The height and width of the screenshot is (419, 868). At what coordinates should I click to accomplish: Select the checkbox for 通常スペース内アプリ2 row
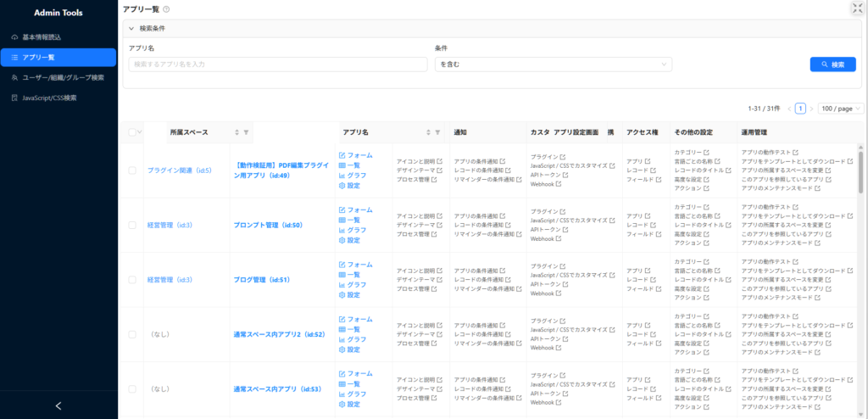pos(131,334)
